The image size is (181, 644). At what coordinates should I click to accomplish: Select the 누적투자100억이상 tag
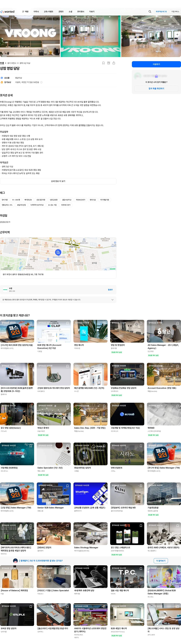point(37,205)
